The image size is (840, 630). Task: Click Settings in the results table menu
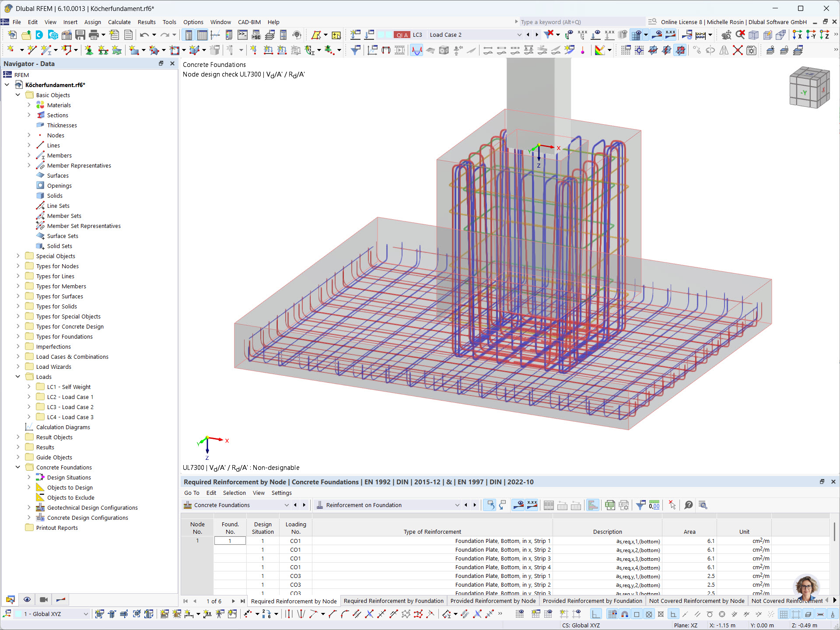tap(281, 493)
